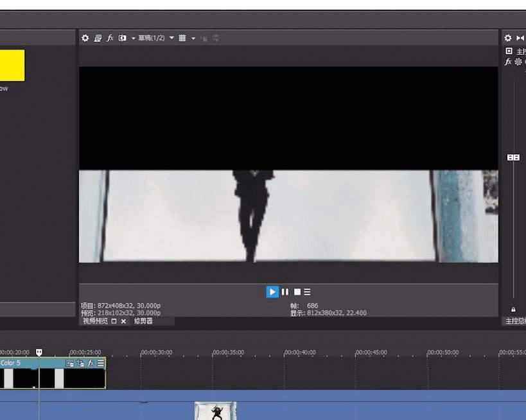Viewport: 526px width, 420px height.
Task: Open master bus settings gear icon
Action: coord(508,39)
